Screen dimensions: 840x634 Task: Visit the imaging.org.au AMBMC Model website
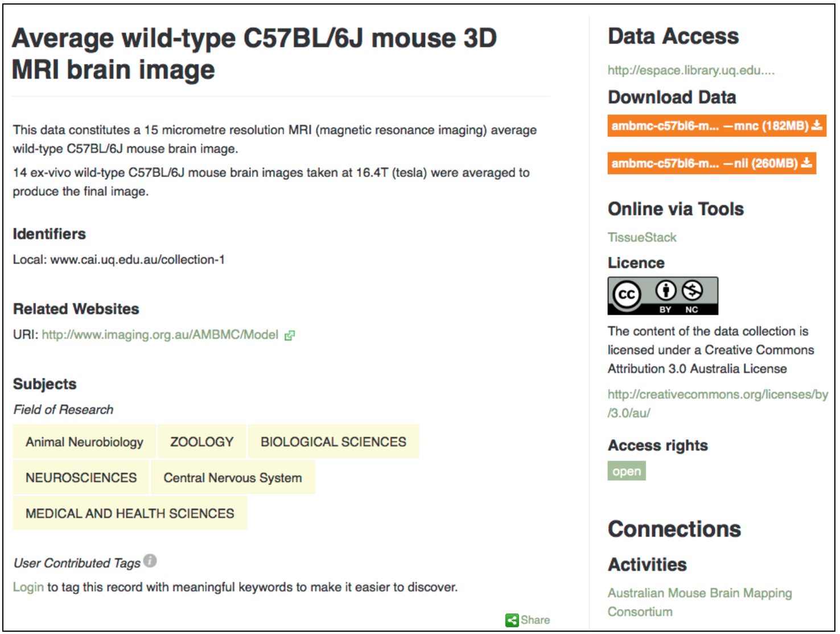coord(160,335)
